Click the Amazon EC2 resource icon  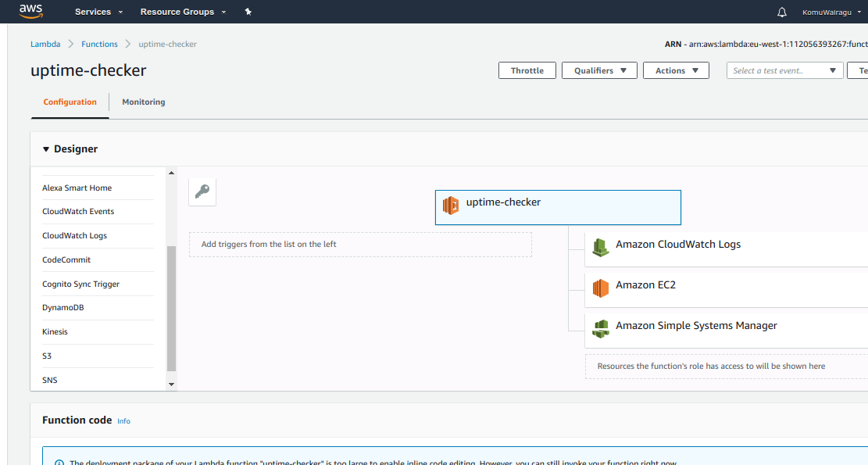pos(600,288)
